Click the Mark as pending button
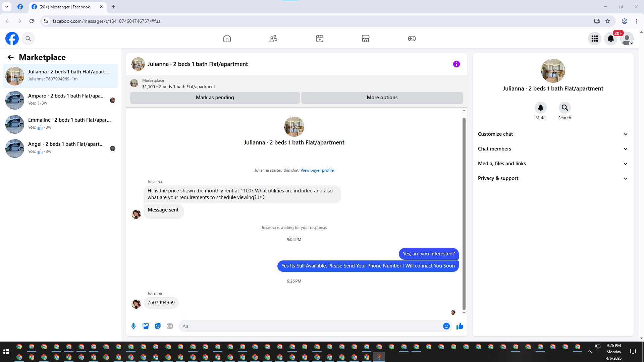 pos(215,98)
